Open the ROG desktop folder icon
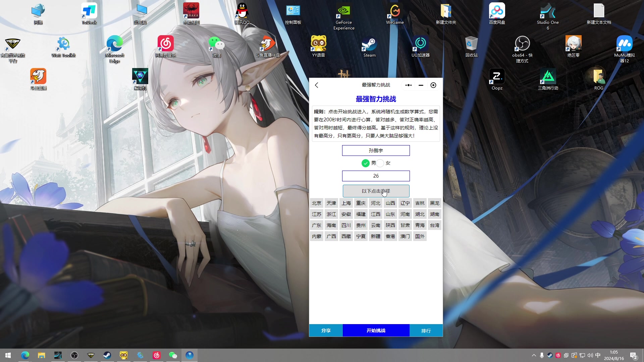 coord(599,79)
